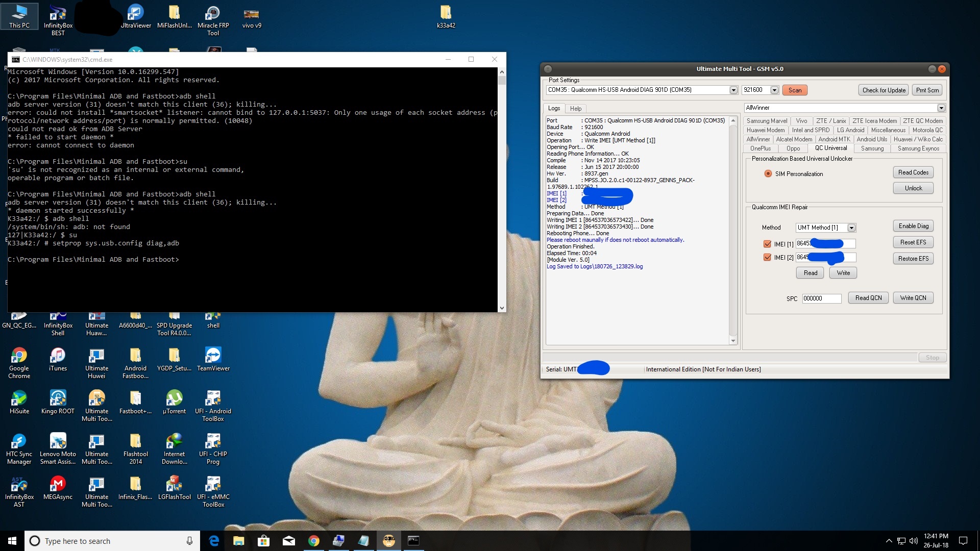Image resolution: width=980 pixels, height=551 pixels.
Task: Click the Restore EFS button
Action: (x=913, y=259)
